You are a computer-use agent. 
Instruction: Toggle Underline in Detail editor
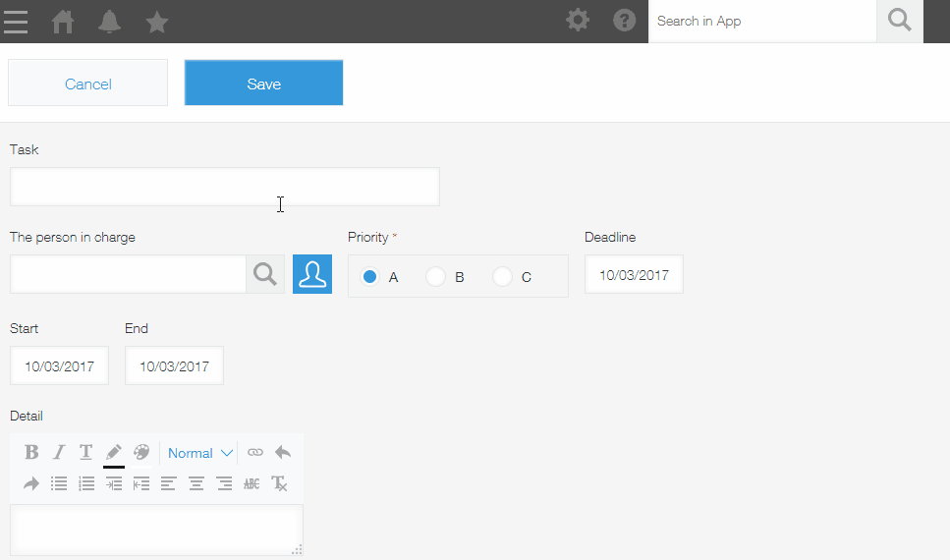[x=86, y=452]
